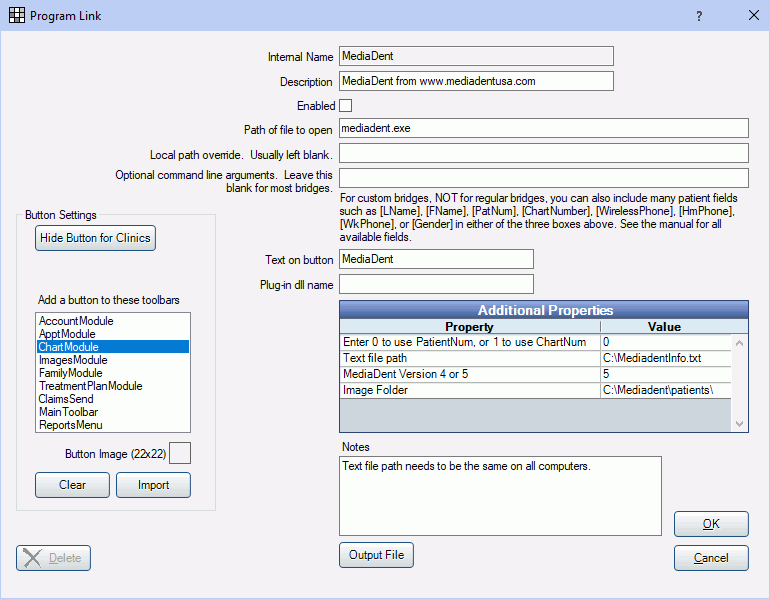
Task: Select ImagesModule in toolbar list
Action: click(x=113, y=360)
